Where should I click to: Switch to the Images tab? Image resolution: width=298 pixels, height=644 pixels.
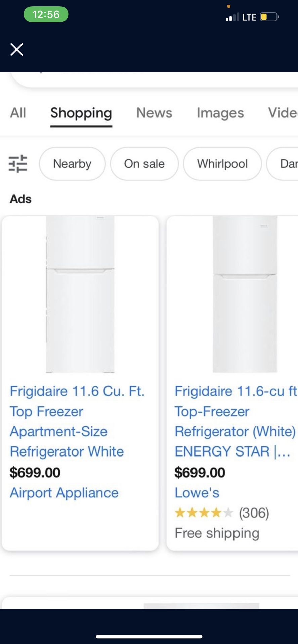[220, 113]
